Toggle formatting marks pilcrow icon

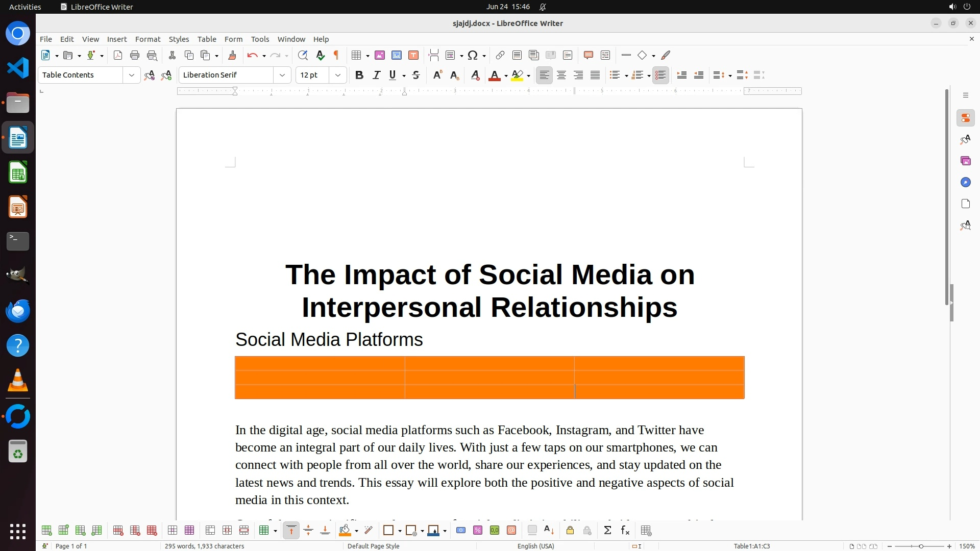(x=336, y=55)
